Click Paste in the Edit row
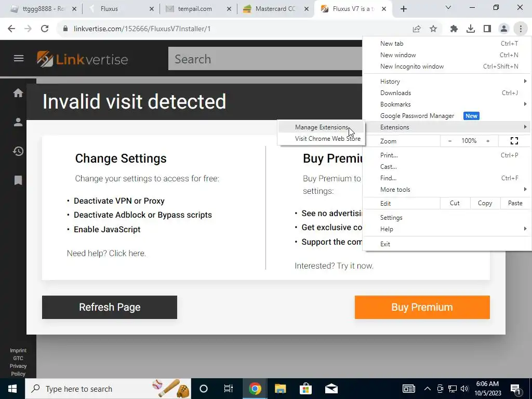Image resolution: width=532 pixels, height=399 pixels. point(515,203)
